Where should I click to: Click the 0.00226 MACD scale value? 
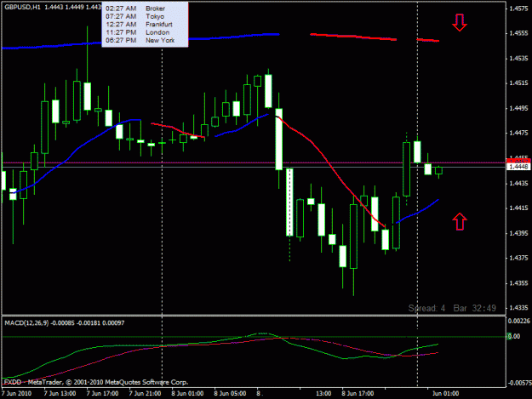point(519,321)
